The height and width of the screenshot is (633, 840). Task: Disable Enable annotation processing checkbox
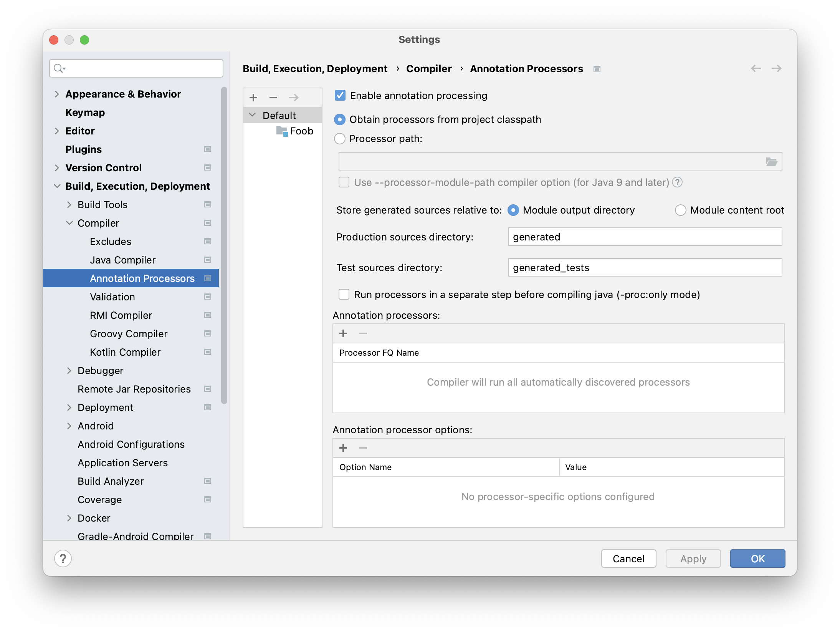pyautogui.click(x=340, y=95)
